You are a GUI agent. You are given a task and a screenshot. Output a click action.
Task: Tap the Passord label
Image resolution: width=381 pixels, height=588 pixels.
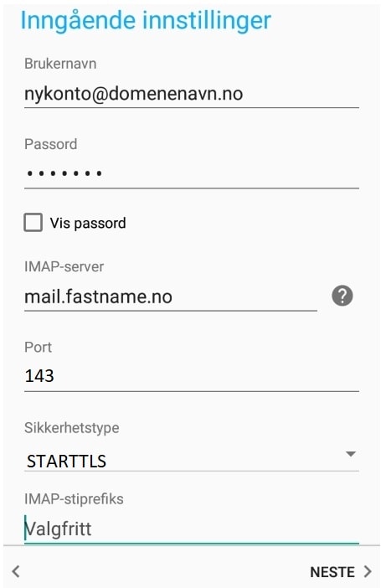[x=50, y=144]
